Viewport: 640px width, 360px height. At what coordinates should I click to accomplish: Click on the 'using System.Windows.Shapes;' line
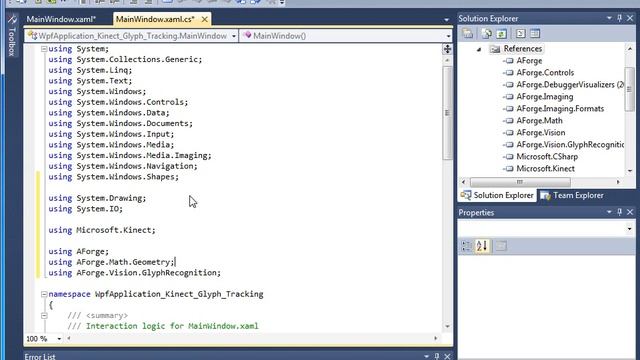tap(113, 177)
